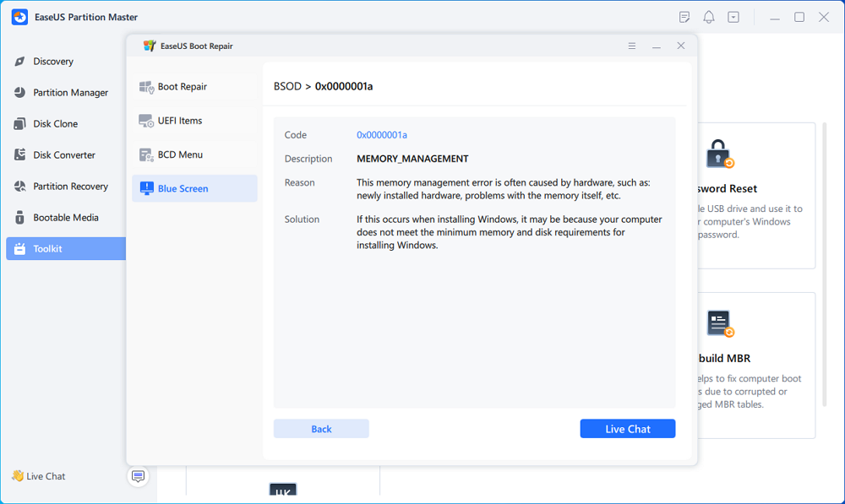845x504 pixels.
Task: Start a Live Chat session
Action: point(627,428)
